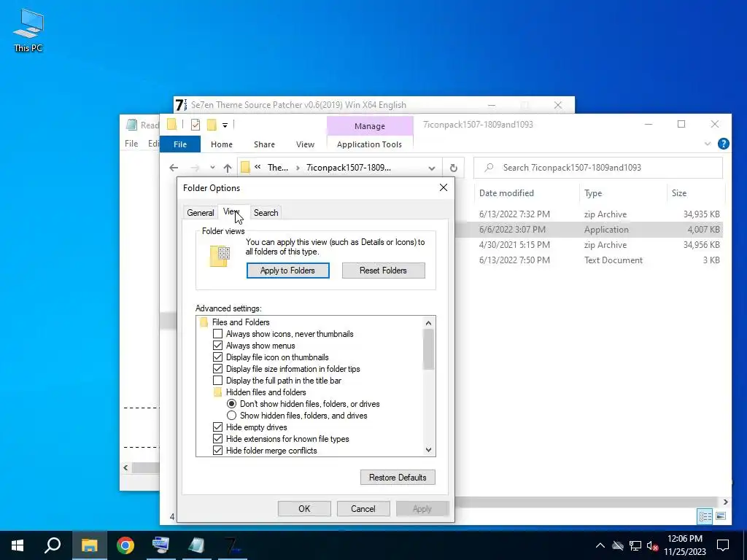
Task: Switch to the Notepad taskbar icon
Action: coord(196,545)
